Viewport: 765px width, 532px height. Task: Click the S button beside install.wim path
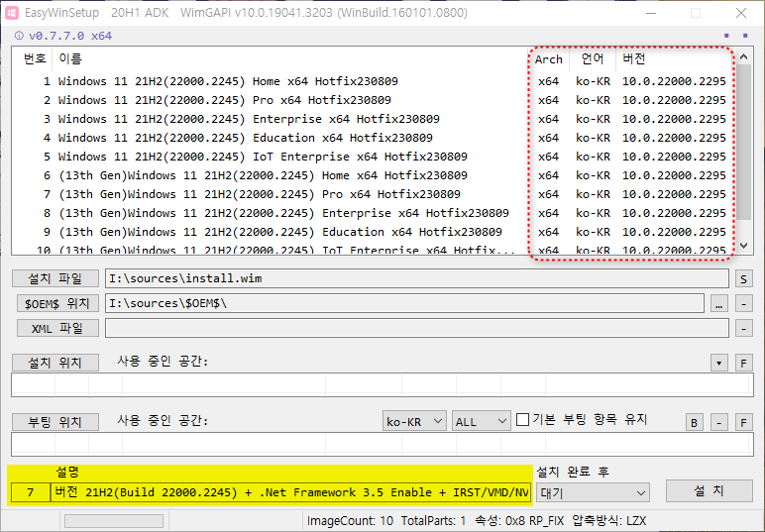pos(743,279)
